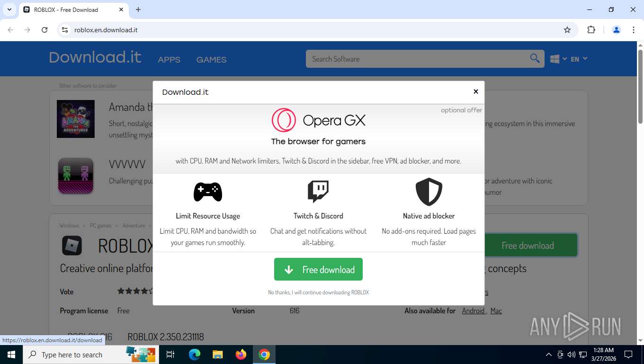The height and width of the screenshot is (364, 644).
Task: Open the tab search dropdown arrow
Action: coord(9,9)
